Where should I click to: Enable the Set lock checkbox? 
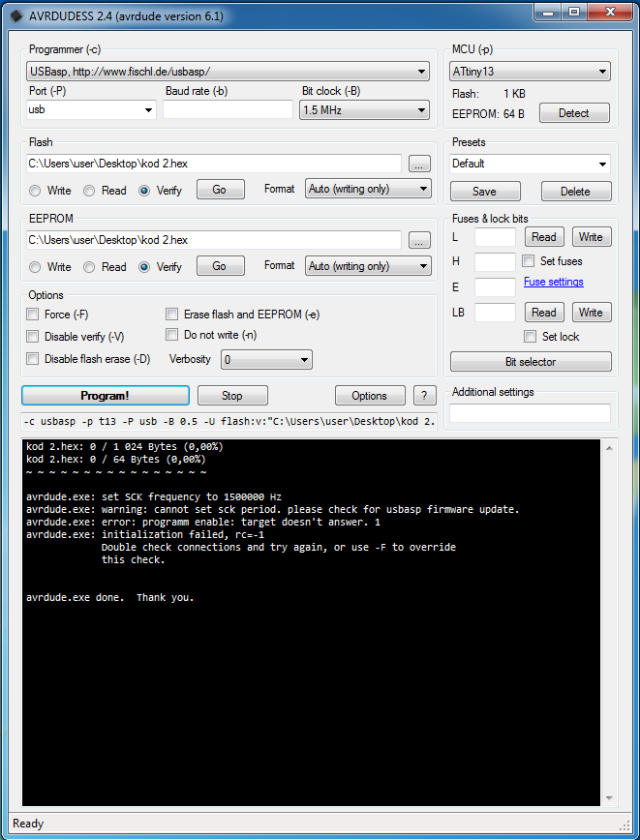531,337
